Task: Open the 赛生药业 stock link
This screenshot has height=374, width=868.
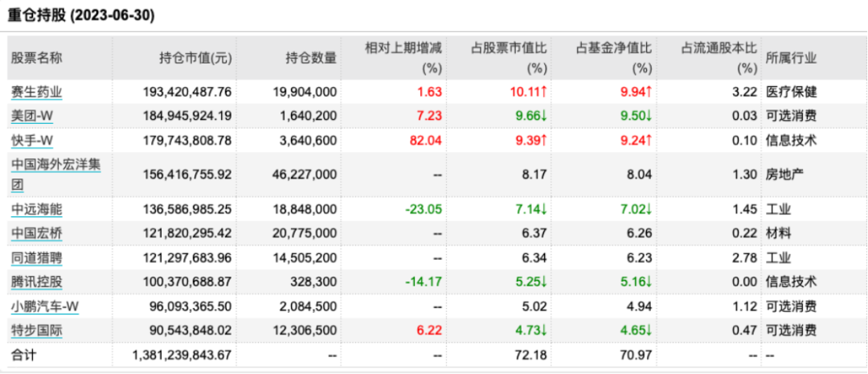Action: (36, 92)
